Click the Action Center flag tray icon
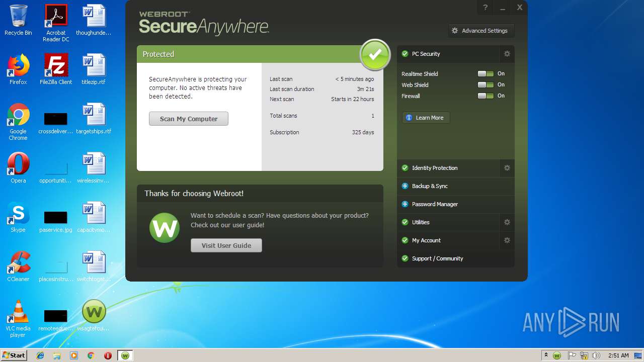The width and height of the screenshot is (644, 362). click(572, 355)
